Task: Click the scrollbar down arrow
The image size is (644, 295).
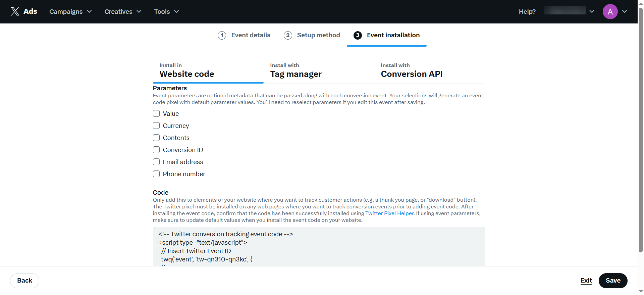Action: 641,291
